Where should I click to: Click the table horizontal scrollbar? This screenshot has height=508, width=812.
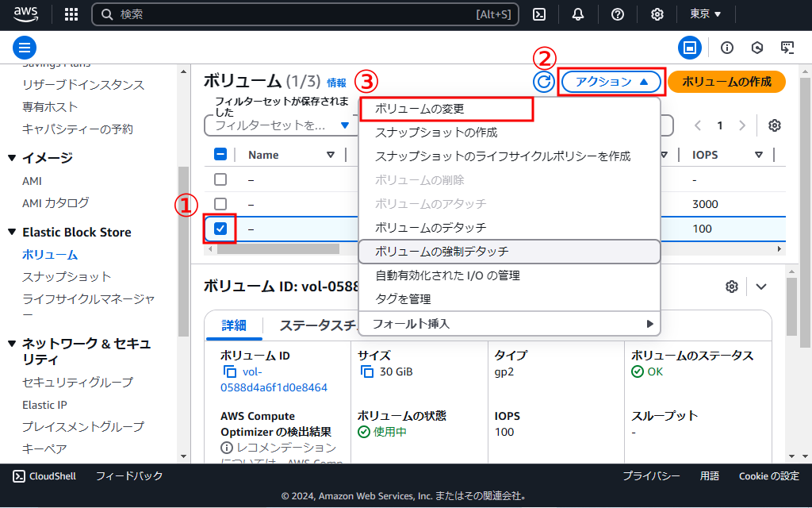click(278, 248)
